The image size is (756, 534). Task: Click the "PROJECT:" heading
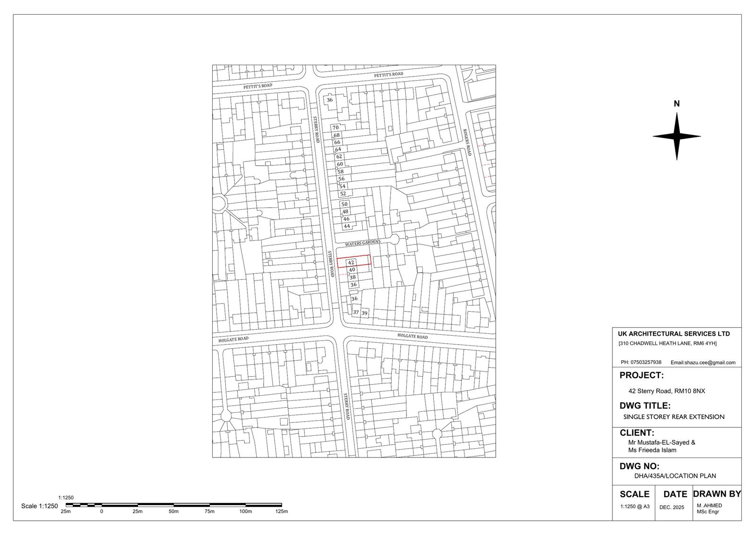click(x=642, y=376)
